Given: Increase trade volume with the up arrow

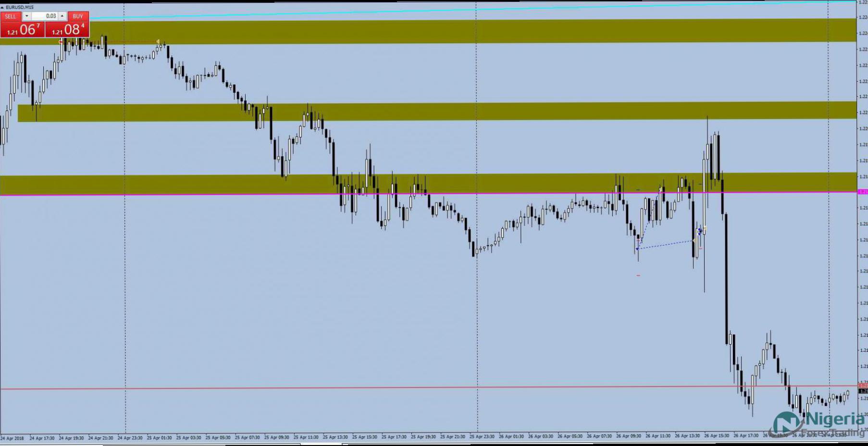Looking at the screenshot, I should 62,16.
